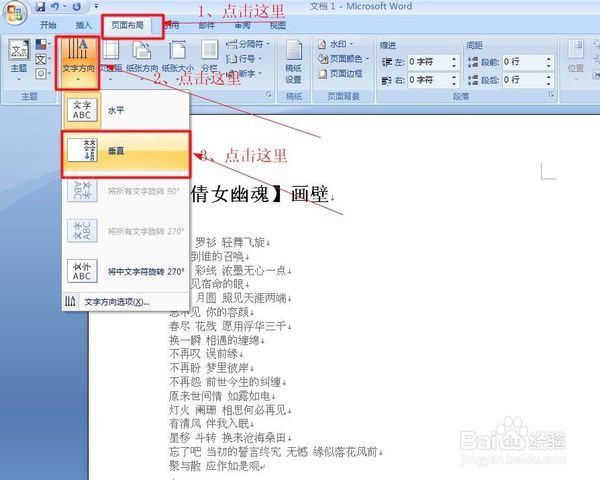Click the line 换一瞬 相遇的缠绵

point(214,340)
